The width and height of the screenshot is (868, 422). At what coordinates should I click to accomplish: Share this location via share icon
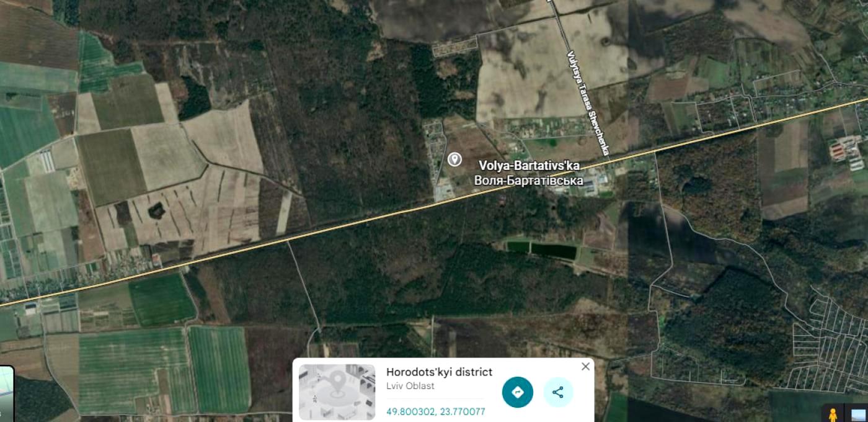coord(558,392)
